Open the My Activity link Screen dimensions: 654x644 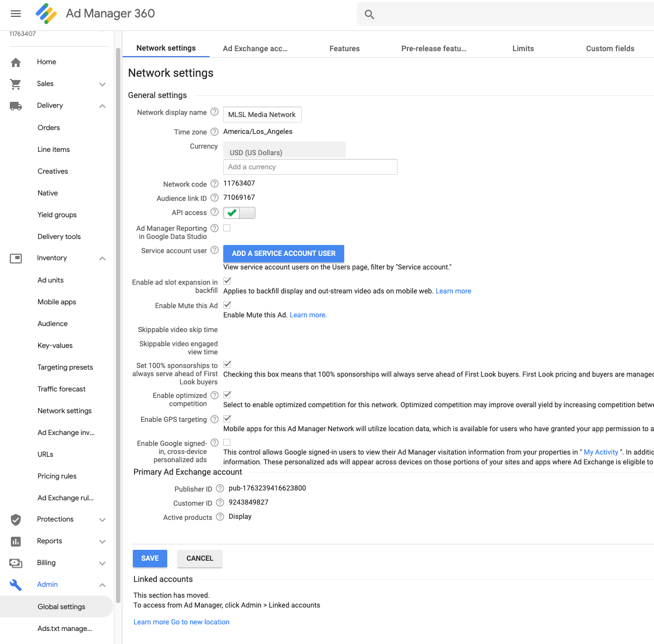pos(601,452)
